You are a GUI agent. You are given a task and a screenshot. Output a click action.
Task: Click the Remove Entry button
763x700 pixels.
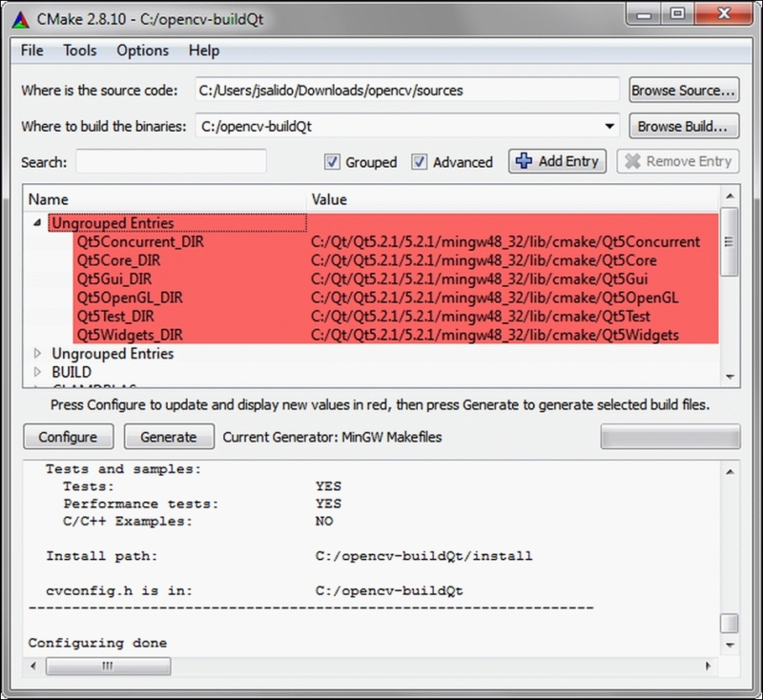(x=678, y=161)
